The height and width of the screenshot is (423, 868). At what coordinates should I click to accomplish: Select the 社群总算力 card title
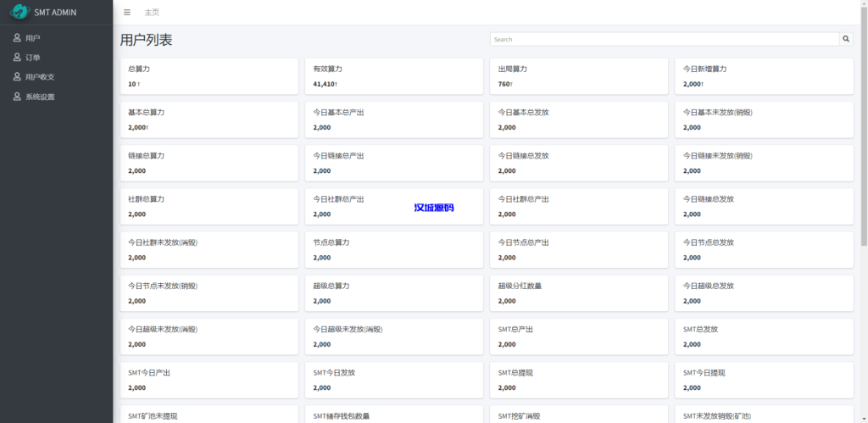coord(146,199)
